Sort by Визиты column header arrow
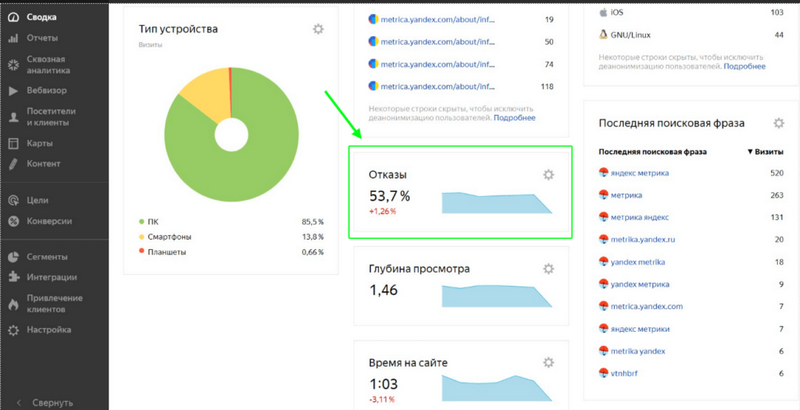The image size is (800, 410). click(x=750, y=152)
